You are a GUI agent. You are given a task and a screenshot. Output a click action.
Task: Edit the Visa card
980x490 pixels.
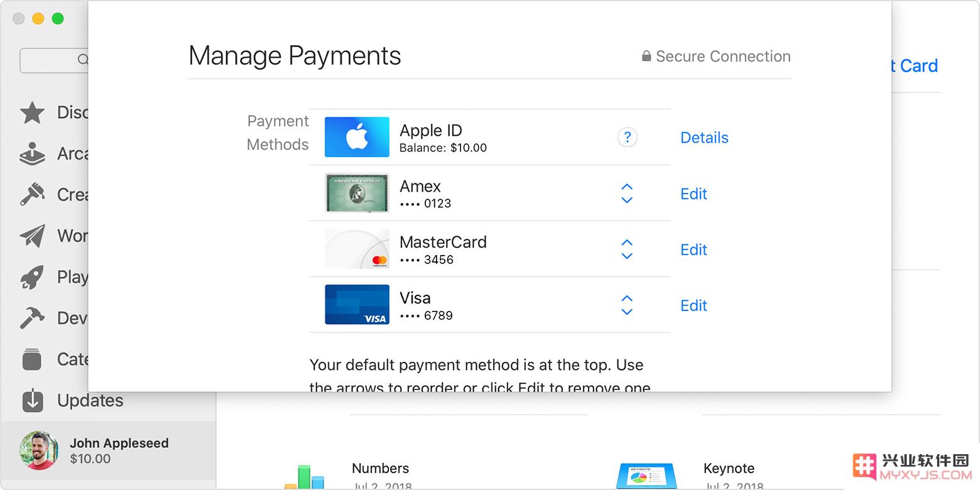[x=694, y=305]
